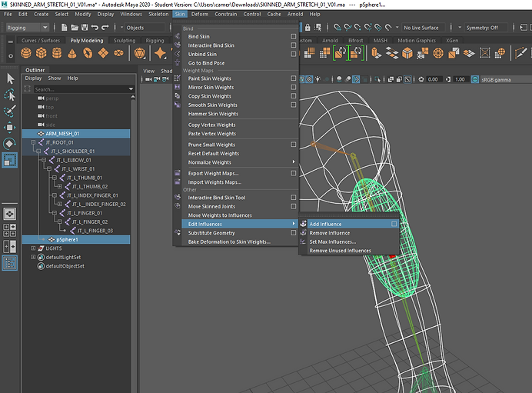
Task: Open Prune Small Weights options box
Action: (293, 145)
